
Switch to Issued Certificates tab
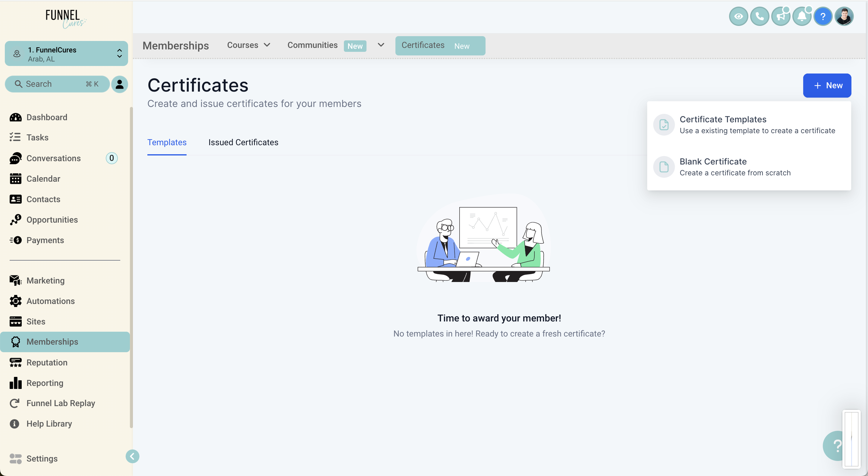point(243,142)
